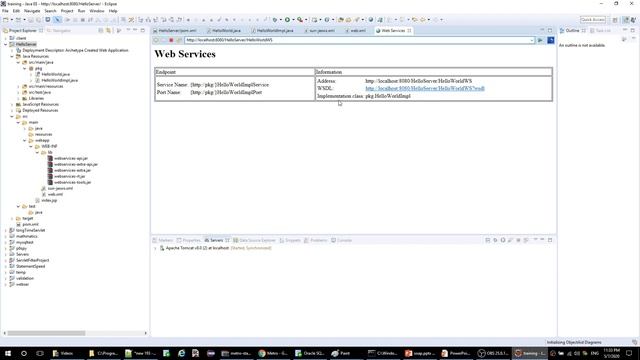640x360 pixels.
Task: Switch to the Navigator view tab
Action: pyautogui.click(x=59, y=31)
